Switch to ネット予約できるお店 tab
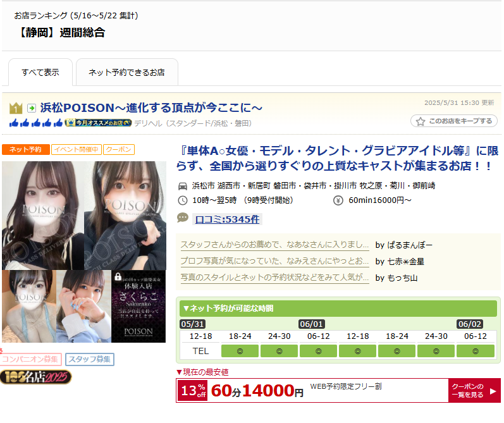504x423 pixels. pos(126,72)
